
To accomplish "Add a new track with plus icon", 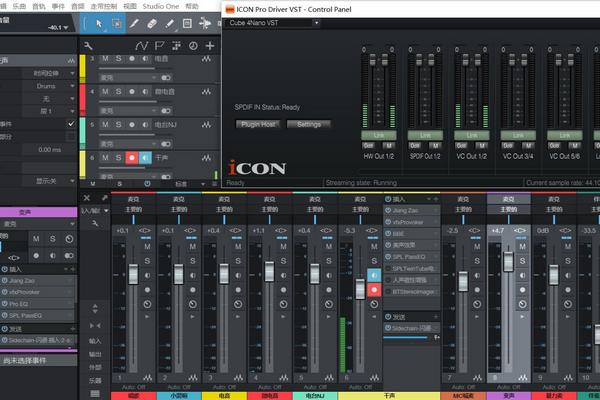I will [x=210, y=46].
